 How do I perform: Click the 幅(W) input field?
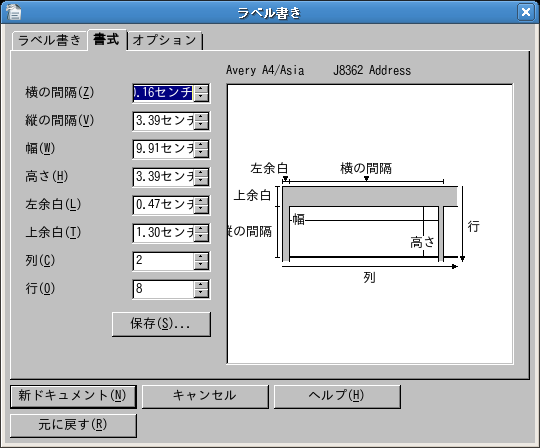163,149
